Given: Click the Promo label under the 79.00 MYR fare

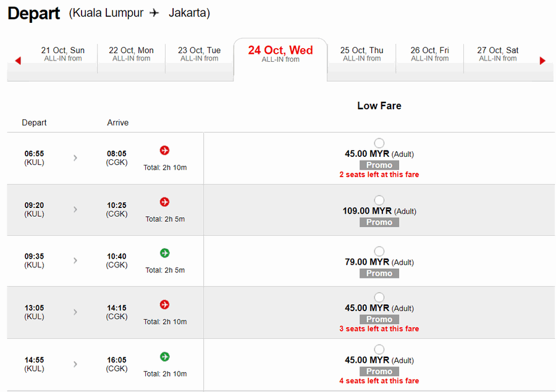Looking at the screenshot, I should point(379,273).
